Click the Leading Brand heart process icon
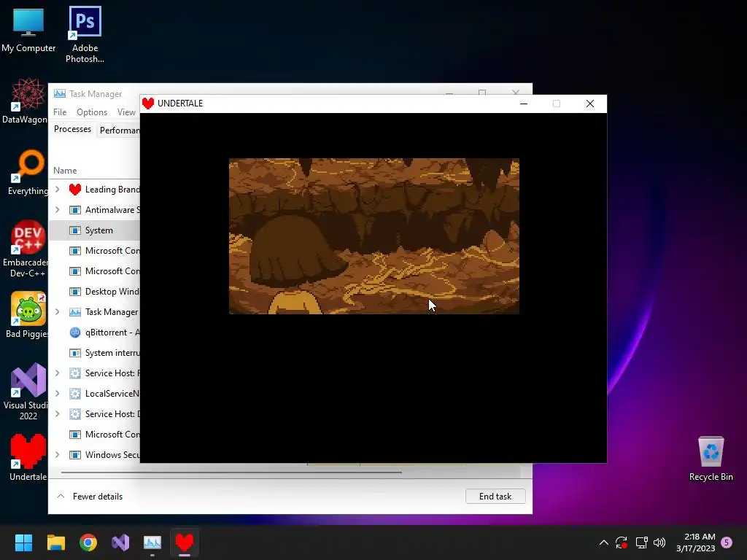The width and height of the screenshot is (747, 560). [x=75, y=190]
